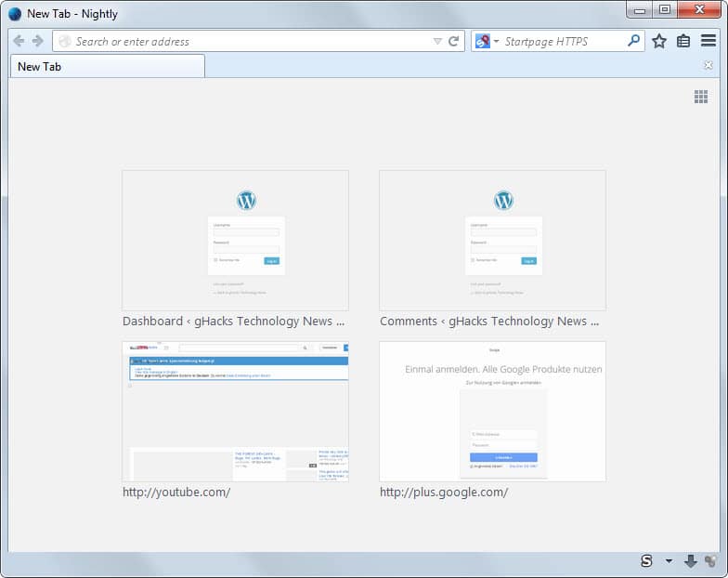Click the reload page icon
728x578 pixels.
453,41
